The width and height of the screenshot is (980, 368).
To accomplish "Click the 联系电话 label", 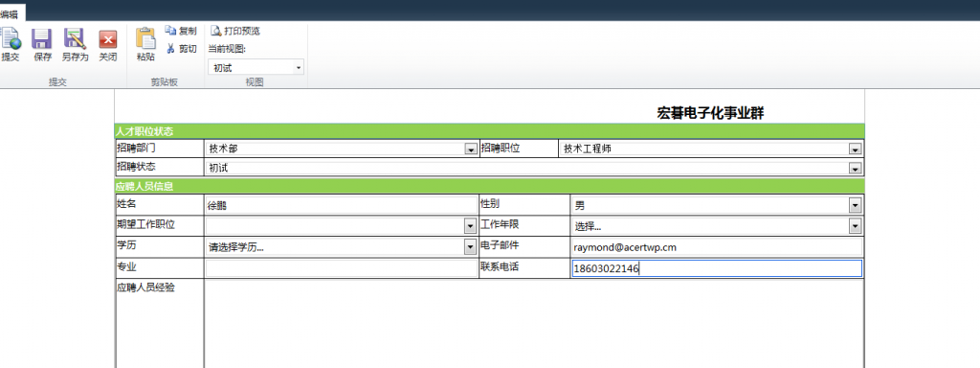I will pos(500,266).
